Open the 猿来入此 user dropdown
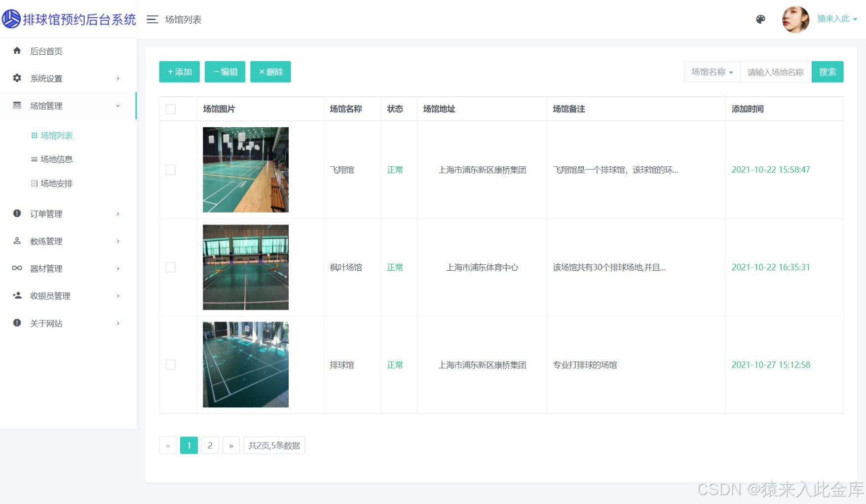Screen dimensions: 866x504 [x=837, y=19]
